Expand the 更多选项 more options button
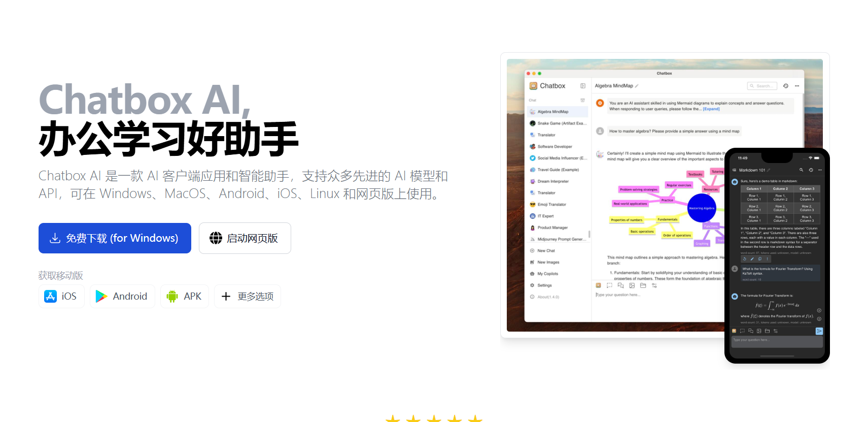Screen dimensions: 868x422 coord(247,296)
